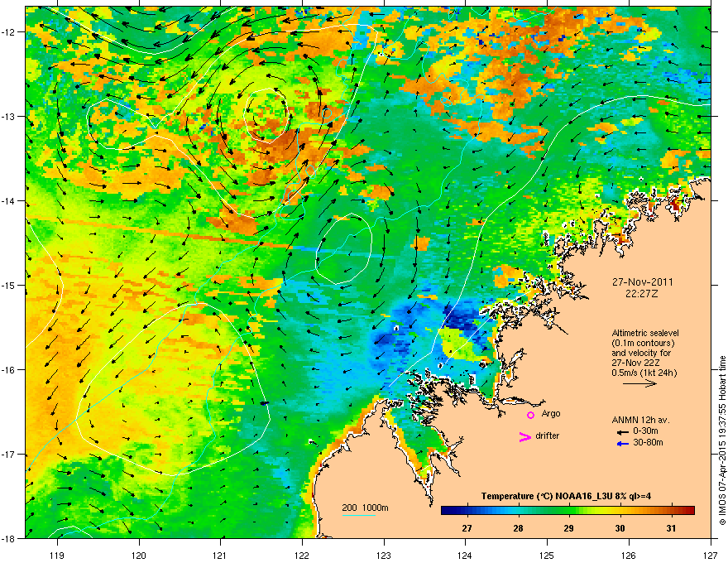Click the '30-80m' depth label
728x563 pixels.
tap(648, 442)
